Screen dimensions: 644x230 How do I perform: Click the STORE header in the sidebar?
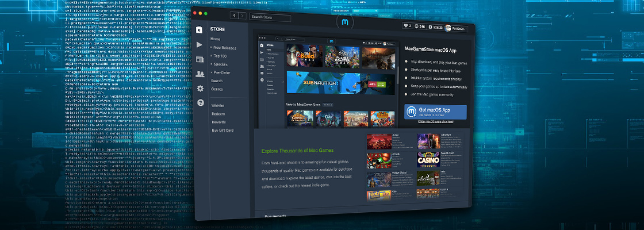click(x=217, y=29)
